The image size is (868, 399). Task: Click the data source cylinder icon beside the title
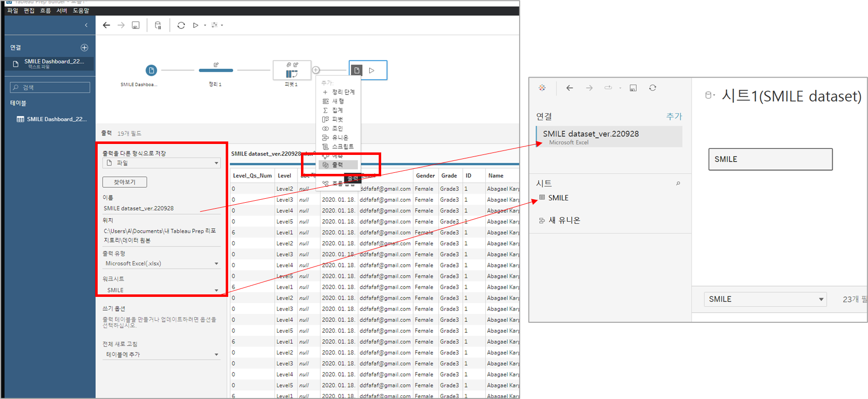709,95
